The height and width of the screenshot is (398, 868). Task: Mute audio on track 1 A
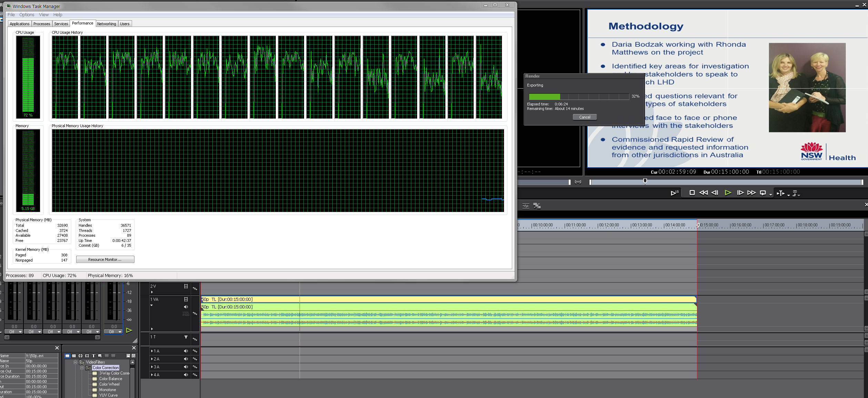[186, 351]
